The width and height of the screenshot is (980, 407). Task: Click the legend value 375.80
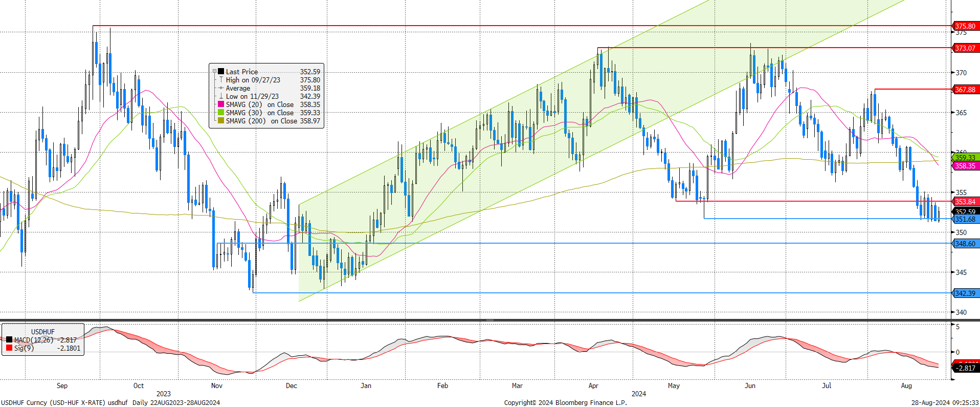(310, 80)
